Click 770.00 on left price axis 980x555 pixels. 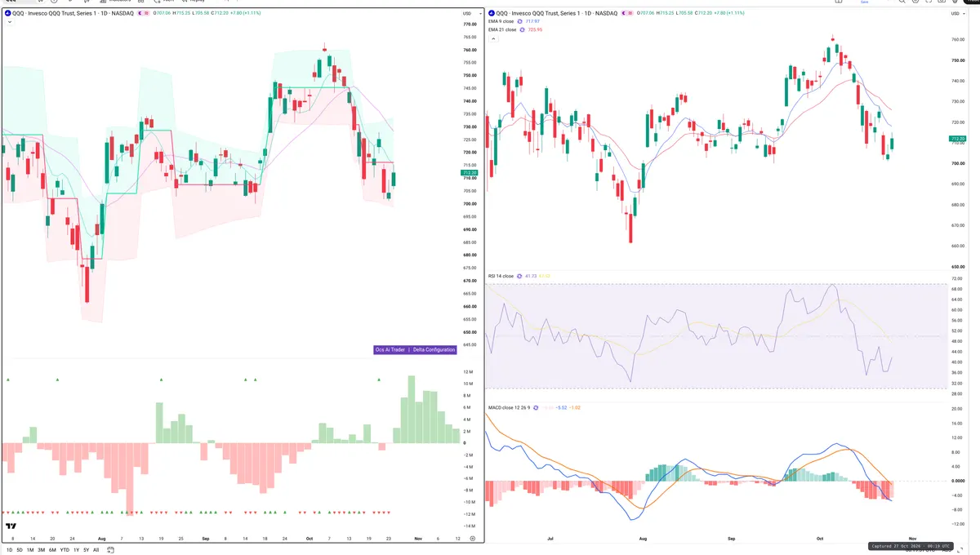470,24
